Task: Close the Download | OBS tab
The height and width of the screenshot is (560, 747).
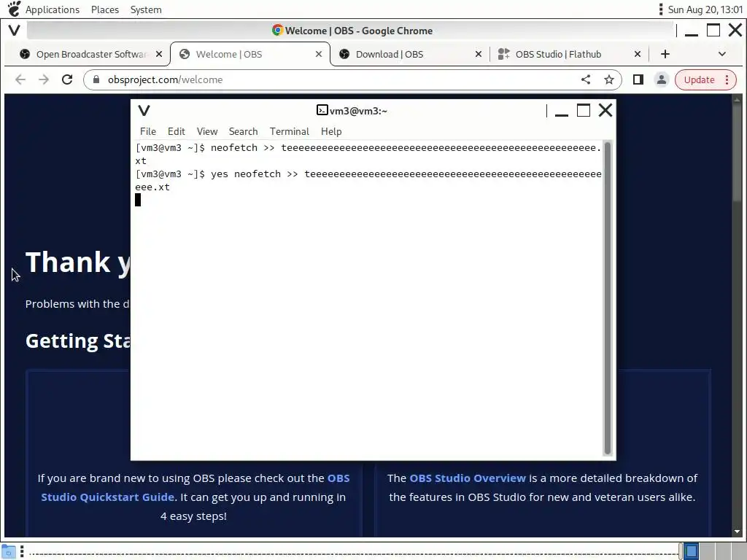Action: (479, 54)
